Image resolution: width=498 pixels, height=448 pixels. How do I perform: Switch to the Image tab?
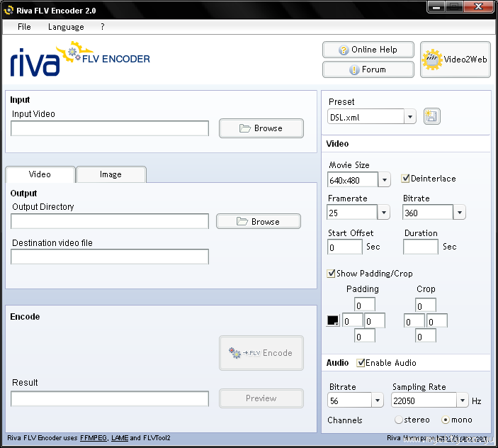pos(111,174)
